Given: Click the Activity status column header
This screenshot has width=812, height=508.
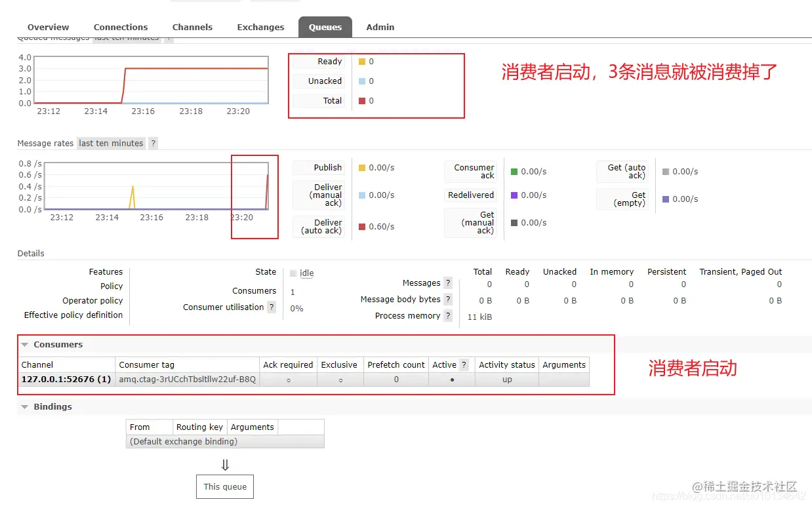Looking at the screenshot, I should pyautogui.click(x=507, y=364).
